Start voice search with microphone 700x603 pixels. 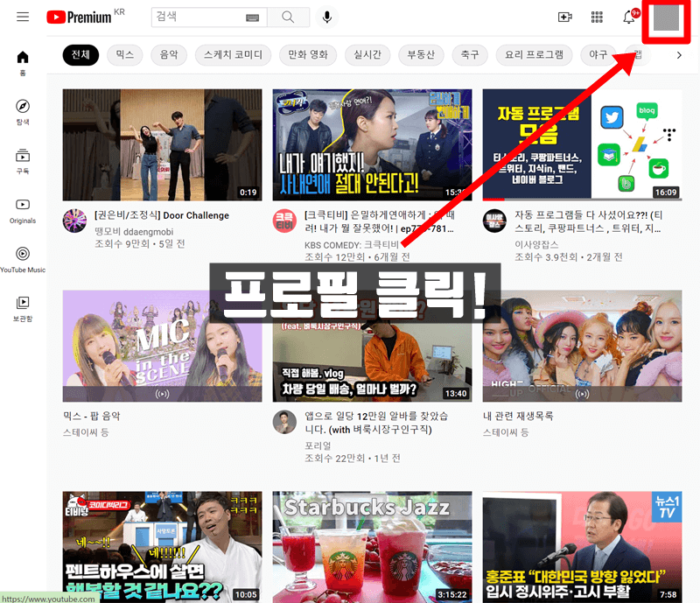click(x=326, y=17)
